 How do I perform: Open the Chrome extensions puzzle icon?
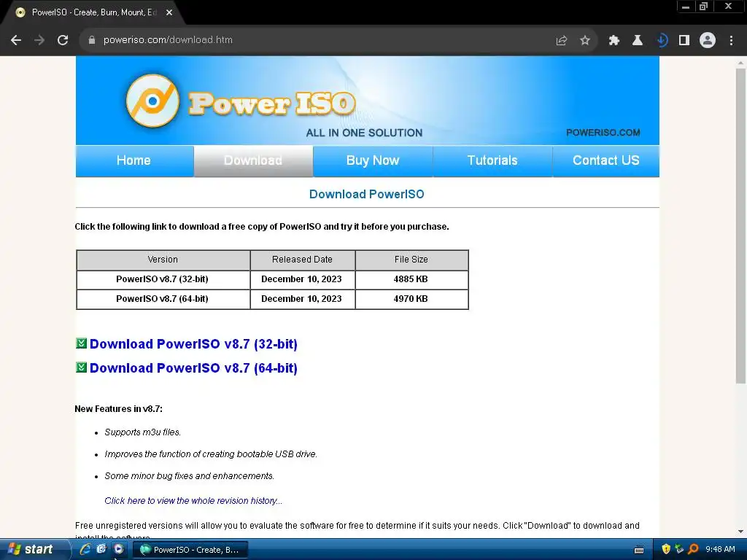point(614,41)
